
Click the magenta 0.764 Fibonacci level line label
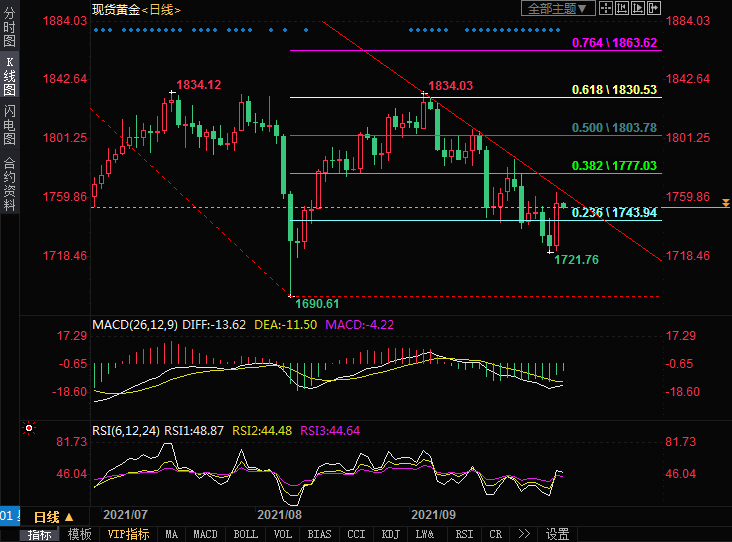click(x=613, y=43)
